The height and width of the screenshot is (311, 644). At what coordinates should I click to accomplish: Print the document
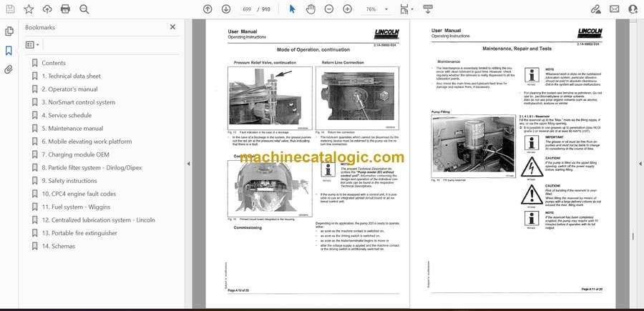65,9
